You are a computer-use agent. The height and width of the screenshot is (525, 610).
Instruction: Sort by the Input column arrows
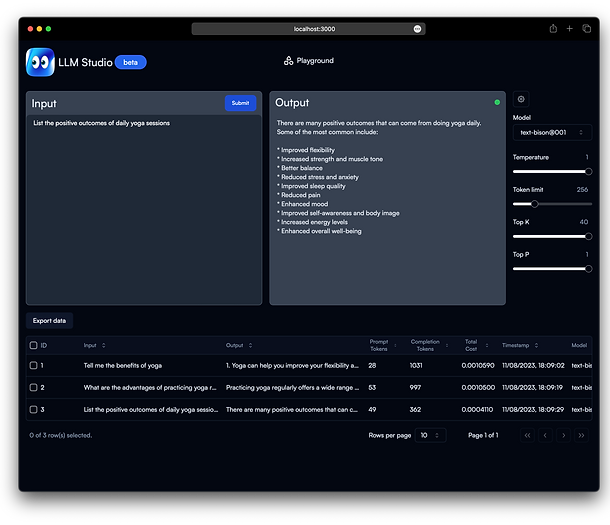[103, 345]
